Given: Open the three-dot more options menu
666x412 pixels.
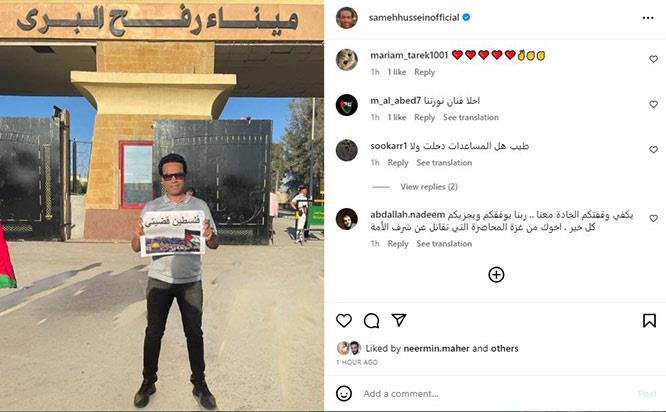Looking at the screenshot, I should point(648,18).
